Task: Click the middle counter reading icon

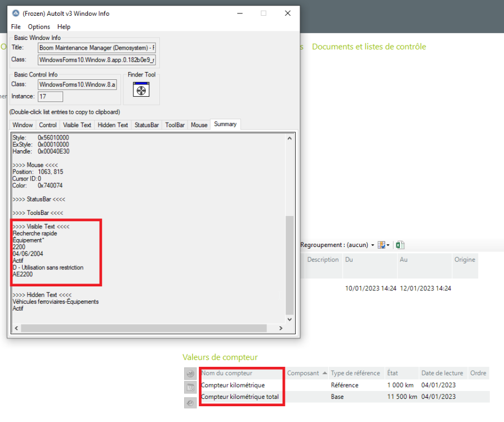Action: coord(190,387)
